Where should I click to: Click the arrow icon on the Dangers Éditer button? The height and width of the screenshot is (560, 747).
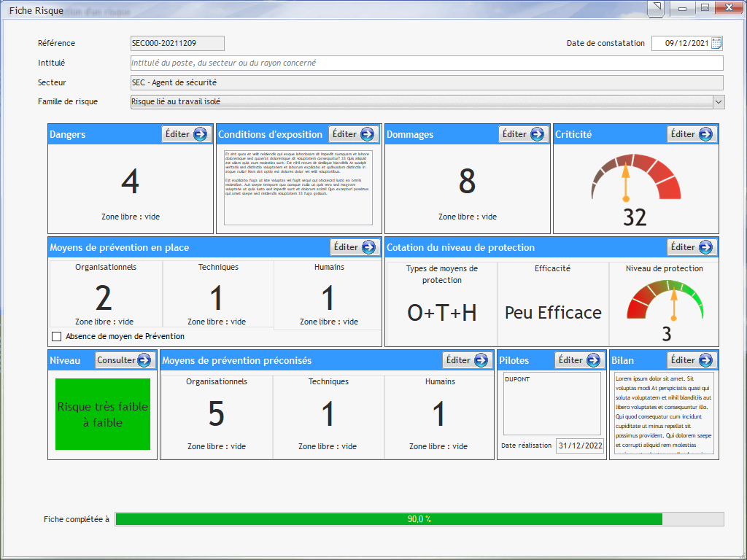[200, 134]
